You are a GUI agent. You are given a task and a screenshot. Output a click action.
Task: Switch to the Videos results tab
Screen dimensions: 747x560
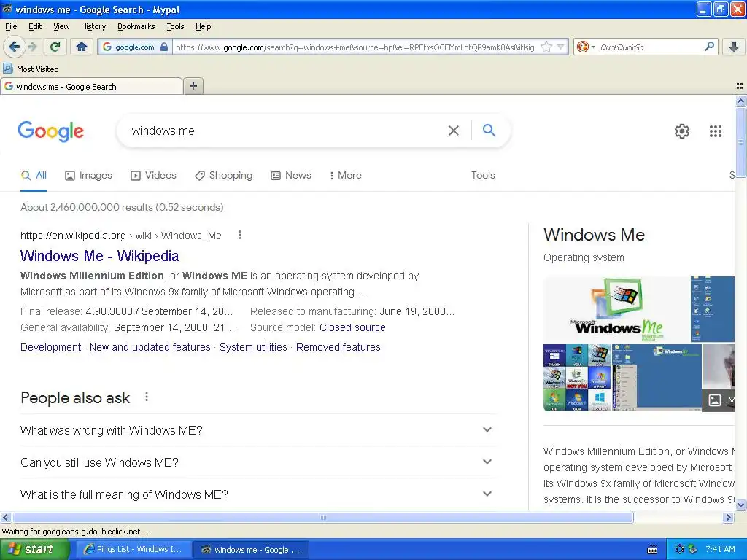(153, 175)
